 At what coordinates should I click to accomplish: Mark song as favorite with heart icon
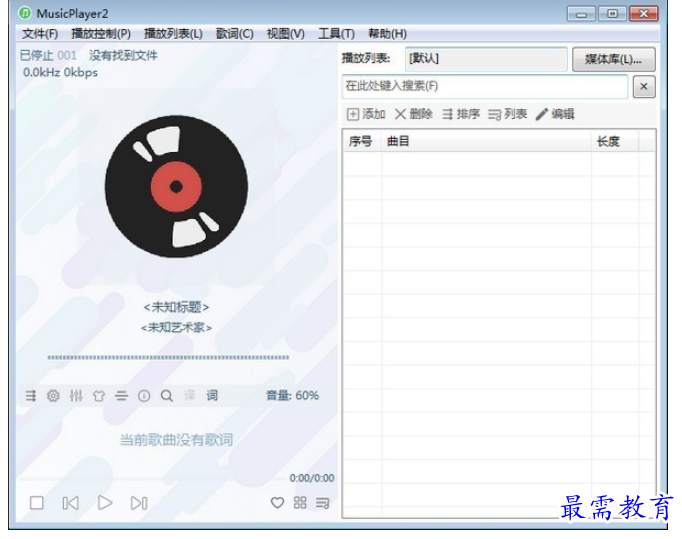277,503
